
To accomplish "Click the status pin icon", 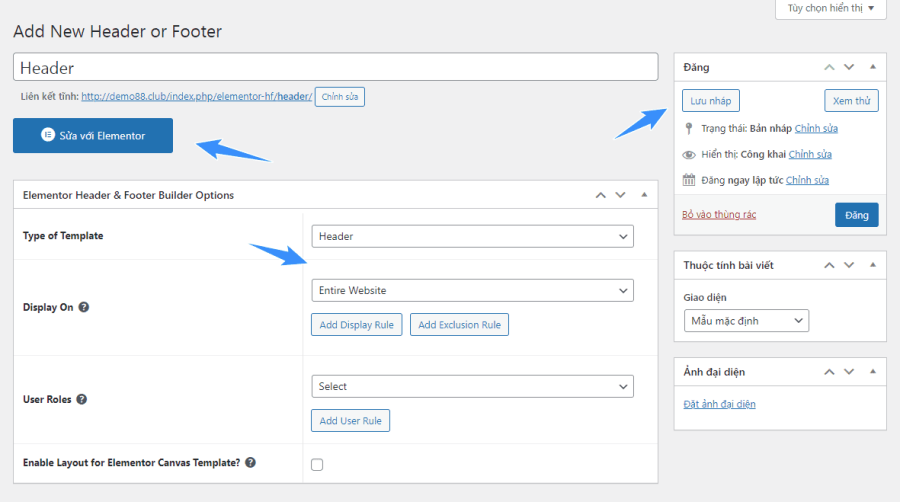I will point(689,129).
